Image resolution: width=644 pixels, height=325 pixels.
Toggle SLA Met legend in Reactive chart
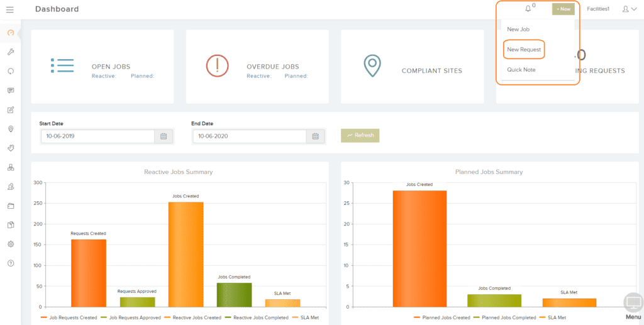[305, 317]
